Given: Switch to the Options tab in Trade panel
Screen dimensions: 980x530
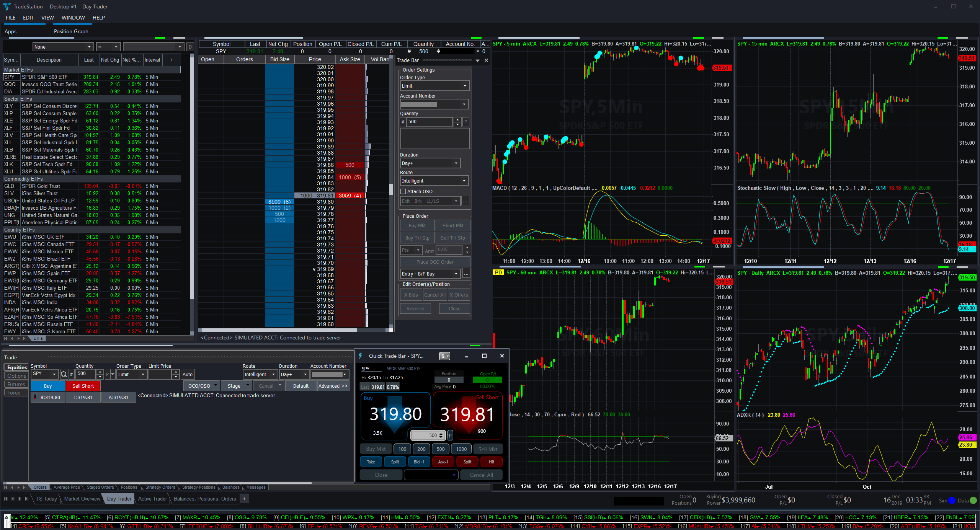Looking at the screenshot, I should (16, 376).
